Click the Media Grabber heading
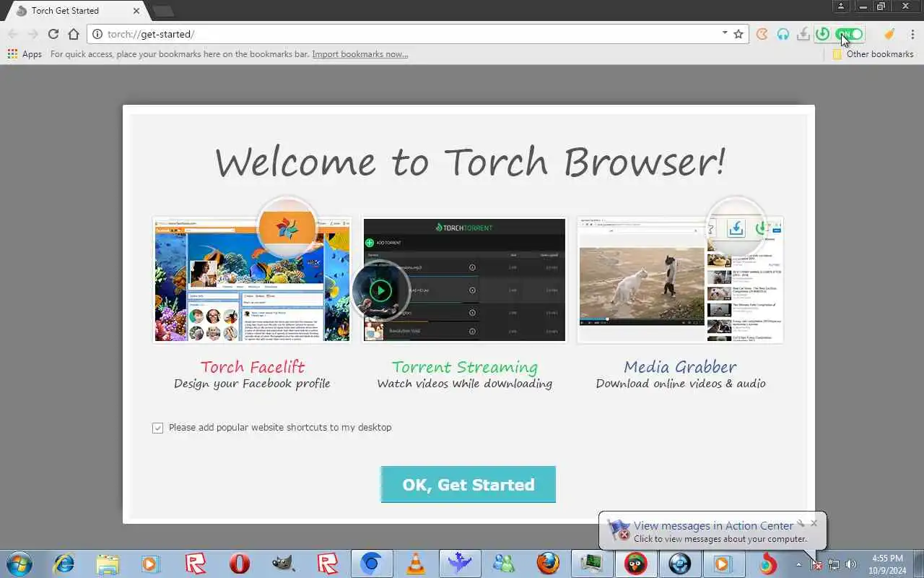The image size is (924, 578). point(680,367)
